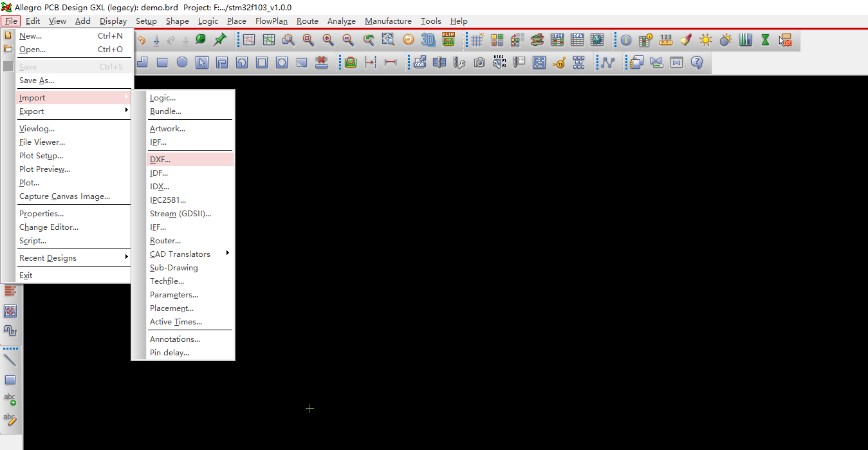Click Viewlog... in File menu

(73, 129)
